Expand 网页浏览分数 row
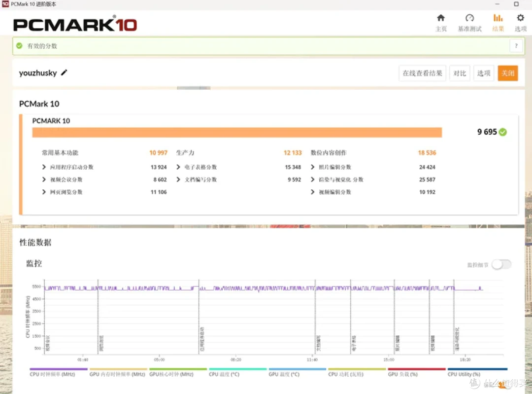The image size is (532, 394). pyautogui.click(x=44, y=192)
